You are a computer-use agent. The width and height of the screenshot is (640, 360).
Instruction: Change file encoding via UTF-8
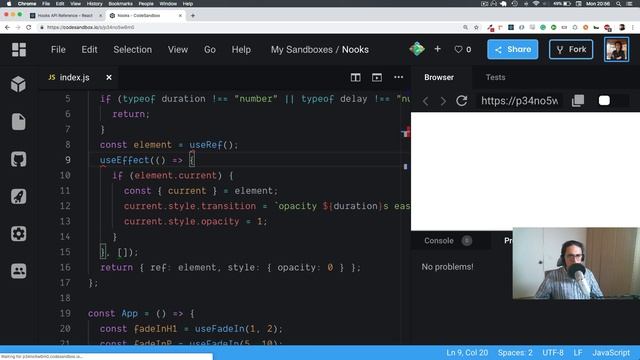[x=553, y=353]
